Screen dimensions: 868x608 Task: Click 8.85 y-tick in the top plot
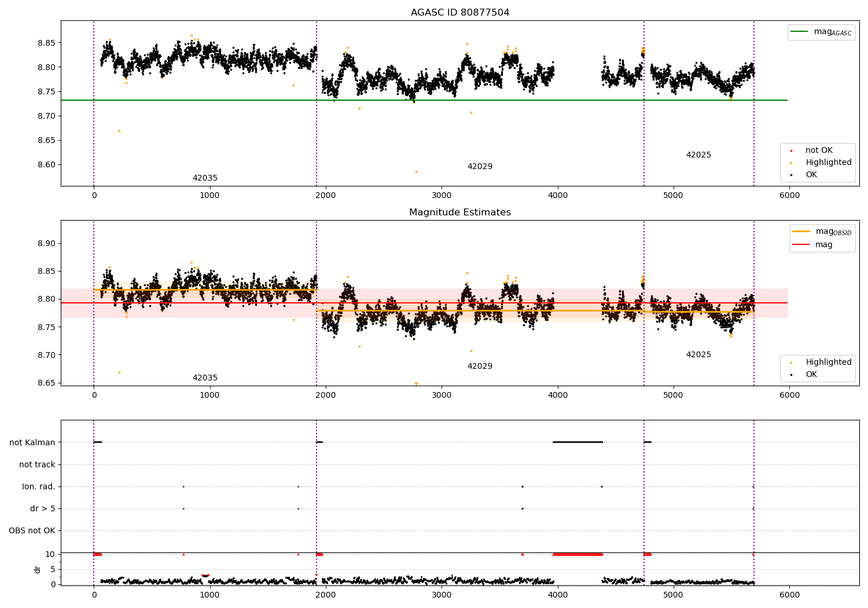coord(47,43)
